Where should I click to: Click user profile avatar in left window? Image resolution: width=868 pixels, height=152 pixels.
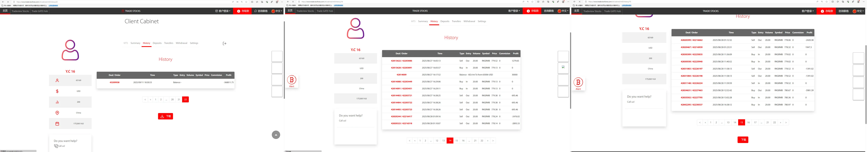pyautogui.click(x=70, y=50)
